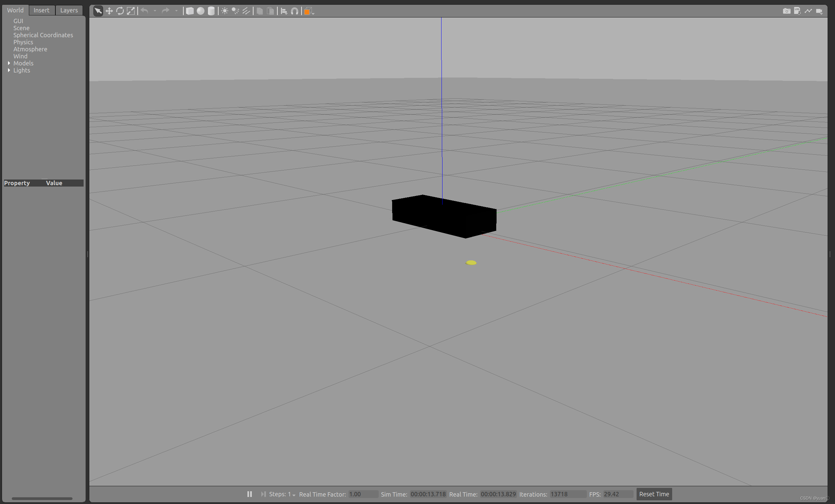Expand the Models tree item
This screenshot has height=504, width=835.
coord(8,63)
